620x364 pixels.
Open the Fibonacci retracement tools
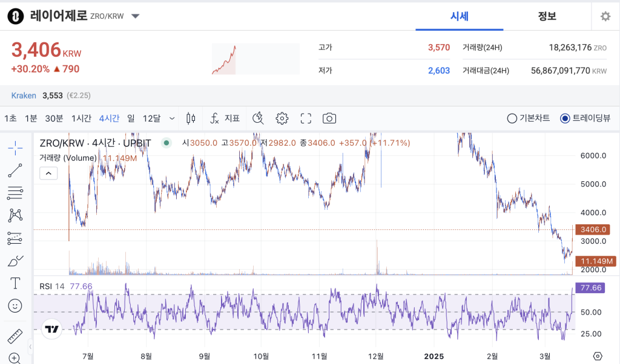click(x=15, y=192)
